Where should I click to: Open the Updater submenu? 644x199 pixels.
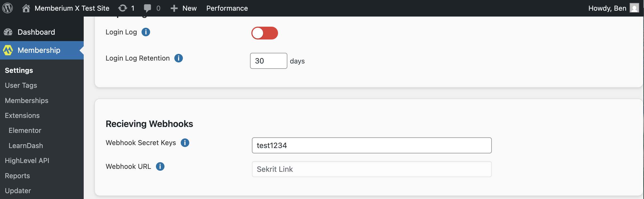(x=18, y=191)
